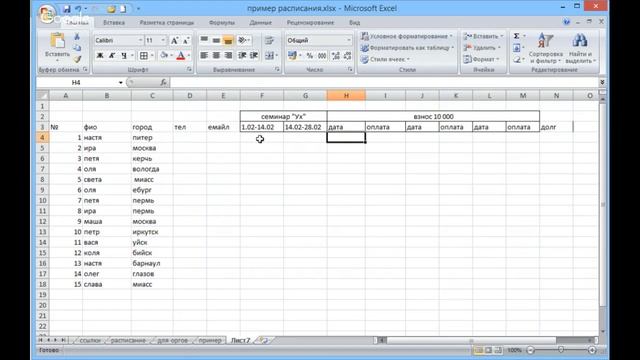Click the text orientation icon
The height and width of the screenshot is (360, 640).
tap(242, 40)
